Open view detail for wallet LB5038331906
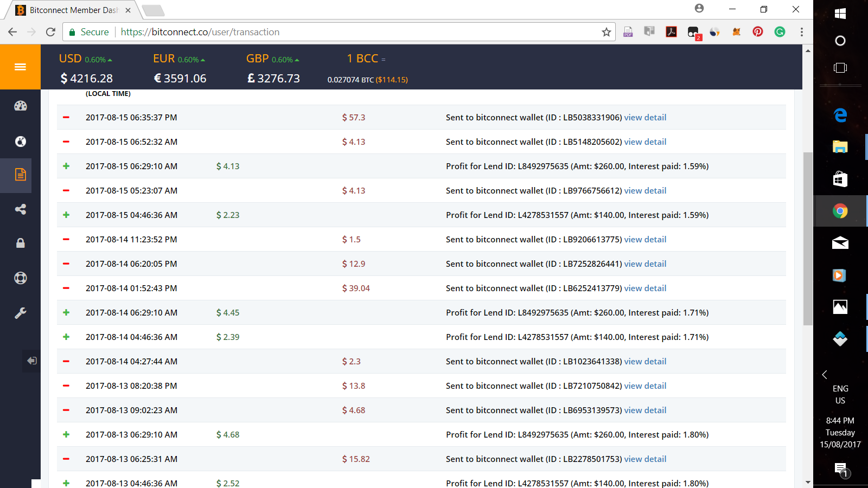Screen dimensions: 868x488 (x=645, y=117)
